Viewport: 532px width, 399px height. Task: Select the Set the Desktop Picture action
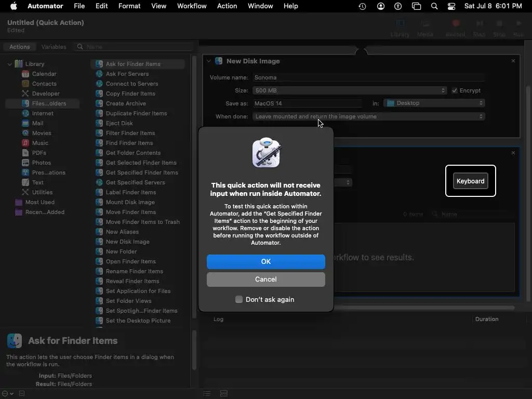point(138,320)
